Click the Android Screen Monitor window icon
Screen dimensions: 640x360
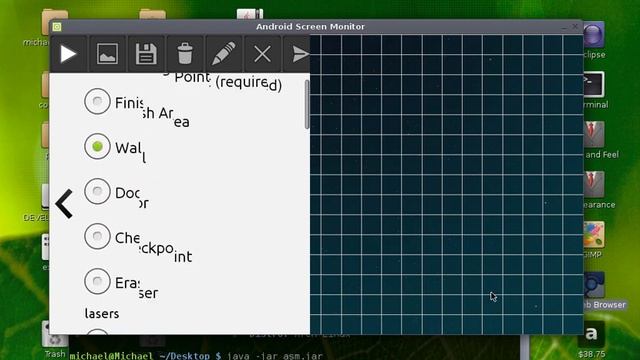[x=57, y=27]
